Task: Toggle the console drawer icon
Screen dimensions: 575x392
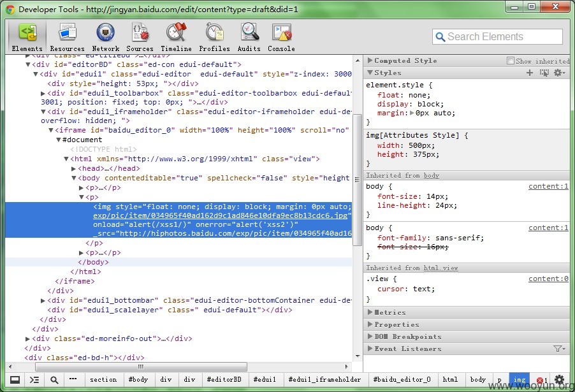Action: pos(34,379)
